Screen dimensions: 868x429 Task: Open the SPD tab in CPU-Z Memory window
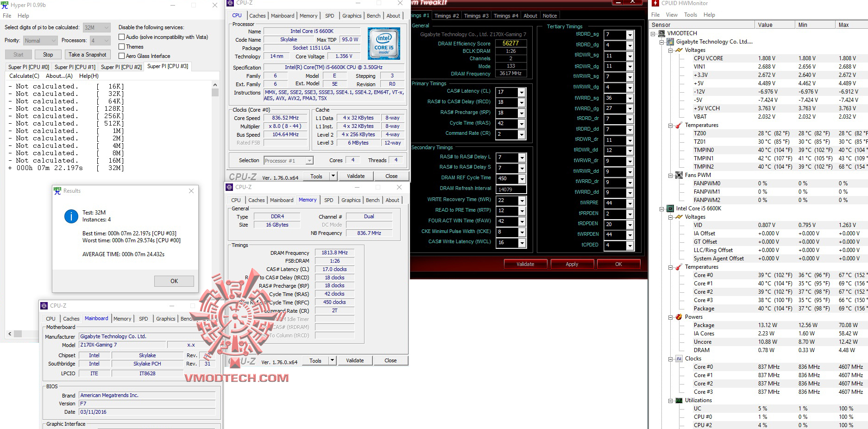tap(328, 200)
